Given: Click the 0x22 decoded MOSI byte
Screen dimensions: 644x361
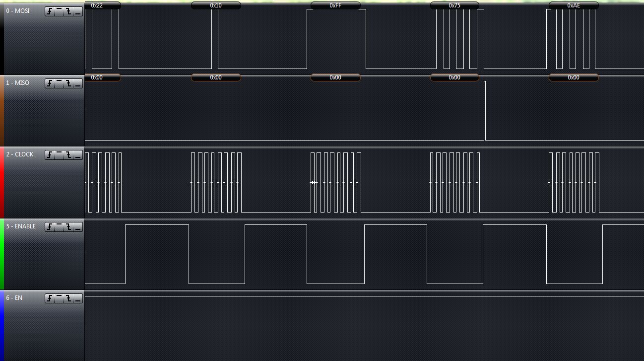Looking at the screenshot, I should pos(103,5).
